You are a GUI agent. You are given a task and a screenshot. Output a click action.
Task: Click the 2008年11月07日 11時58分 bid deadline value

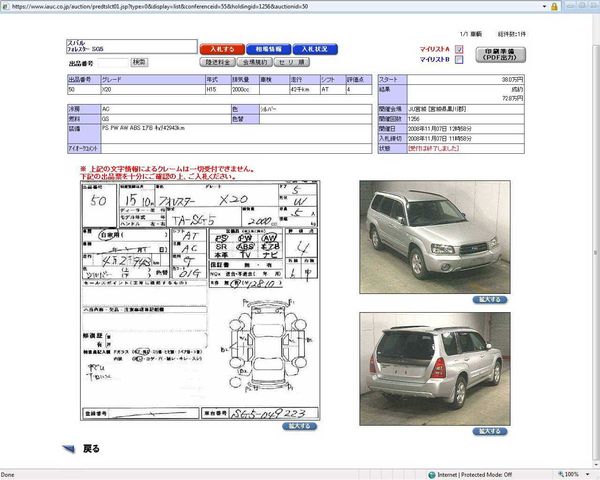[x=440, y=139]
